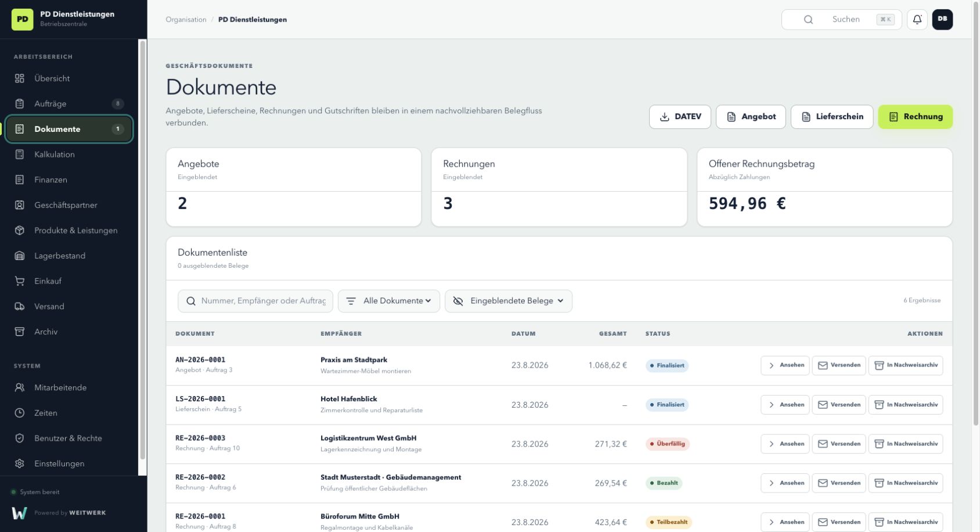Click the Gesamt column header
980x532 pixels.
click(x=613, y=334)
